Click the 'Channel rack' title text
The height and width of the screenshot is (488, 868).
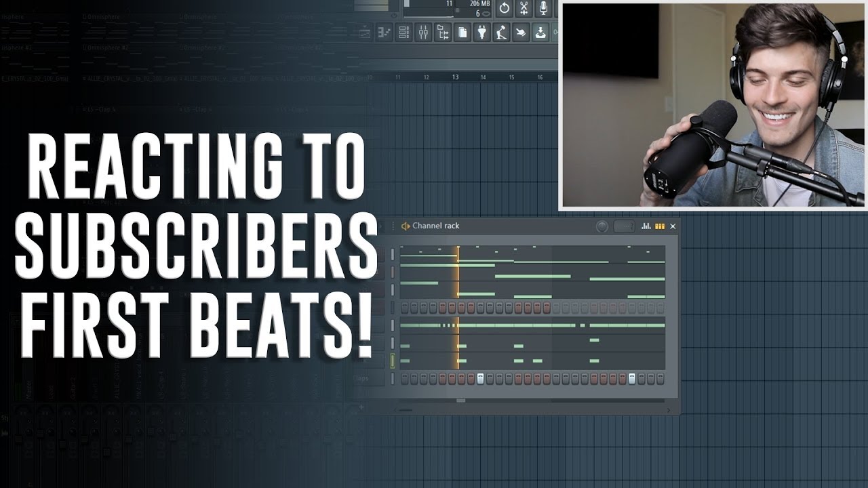click(x=436, y=226)
